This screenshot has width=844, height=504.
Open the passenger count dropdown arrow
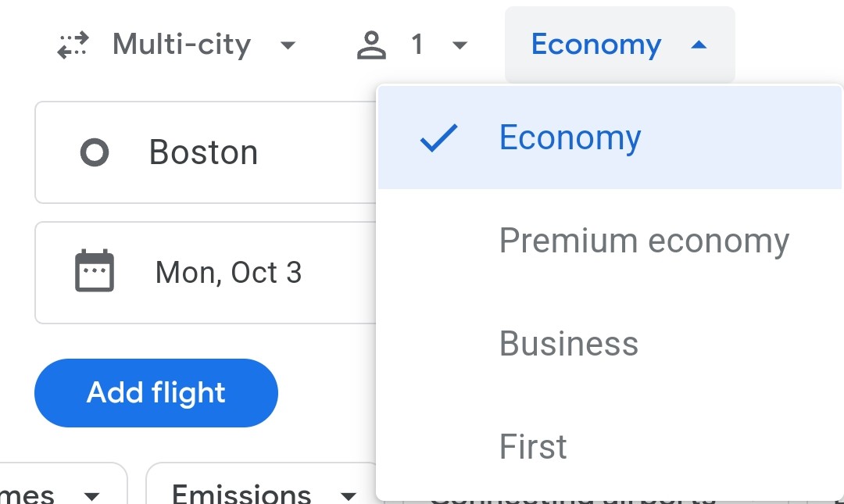tap(460, 45)
